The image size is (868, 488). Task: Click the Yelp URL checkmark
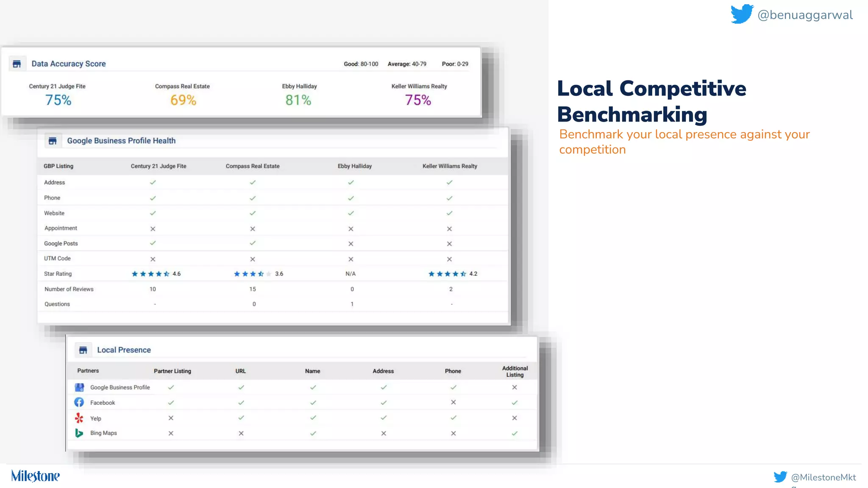(241, 418)
